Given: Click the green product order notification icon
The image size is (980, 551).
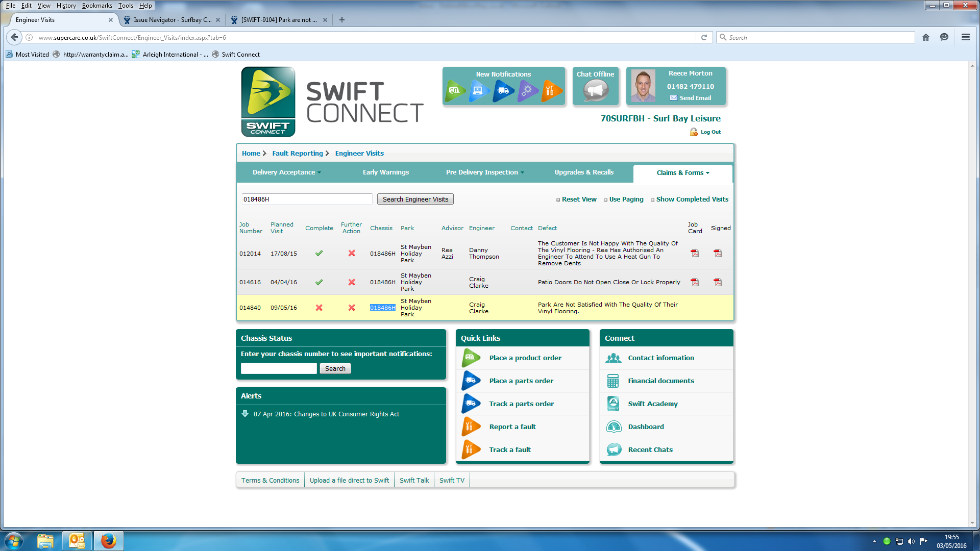Looking at the screenshot, I should click(x=454, y=91).
